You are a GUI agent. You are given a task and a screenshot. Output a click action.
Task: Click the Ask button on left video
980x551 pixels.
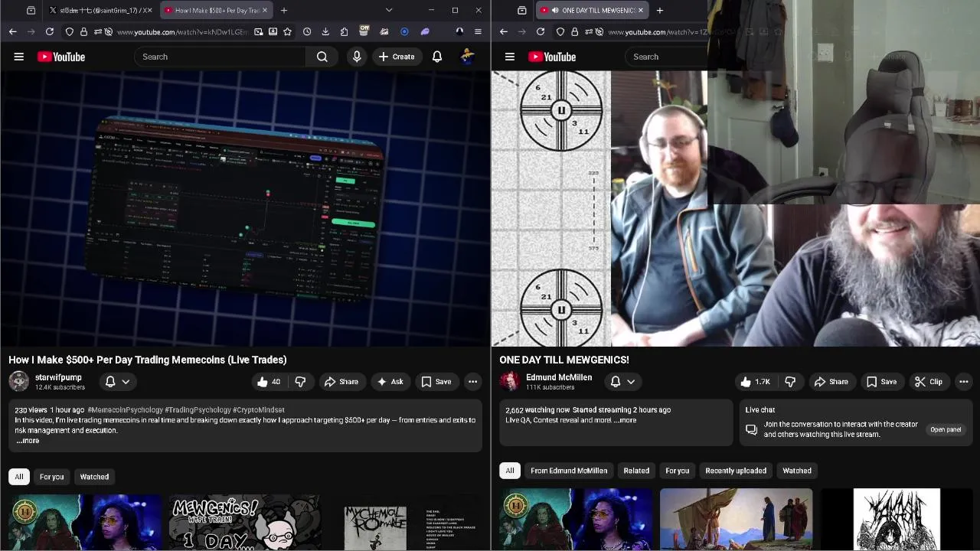(x=390, y=381)
